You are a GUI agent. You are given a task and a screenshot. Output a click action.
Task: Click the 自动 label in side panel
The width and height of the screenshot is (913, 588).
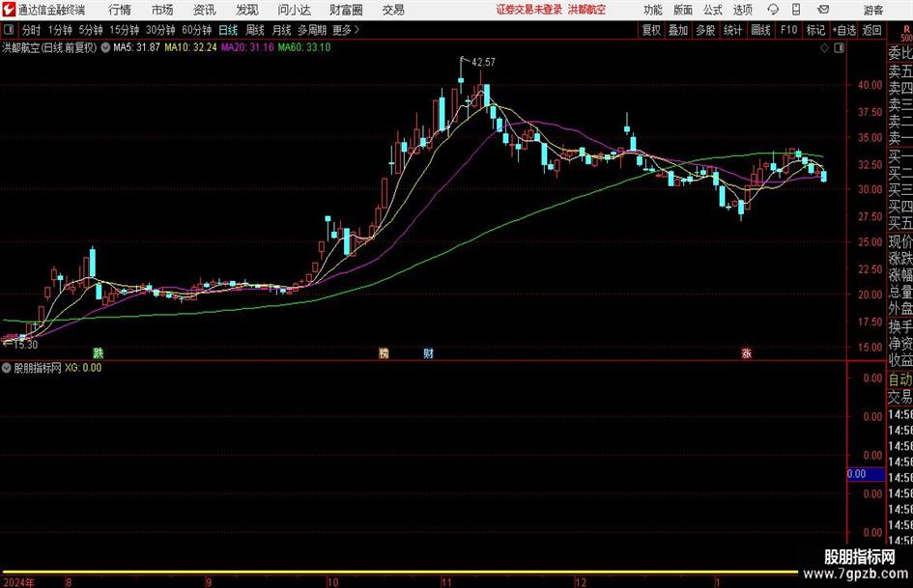(900, 379)
